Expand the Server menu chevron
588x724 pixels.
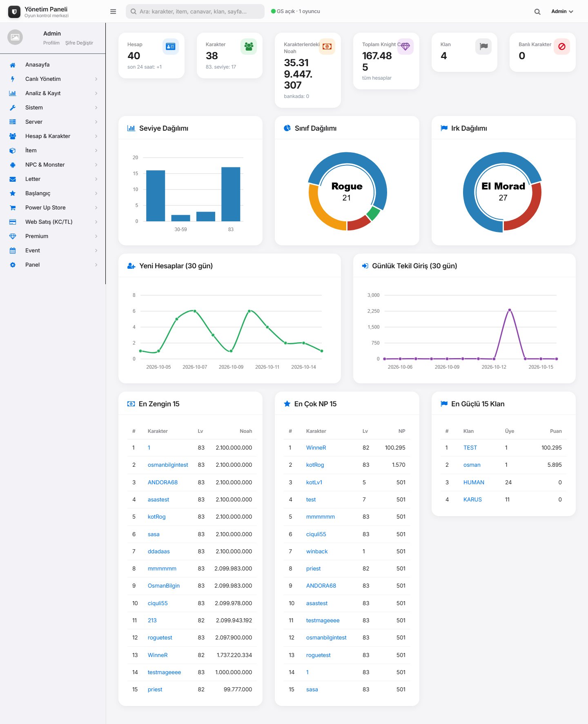tap(96, 122)
